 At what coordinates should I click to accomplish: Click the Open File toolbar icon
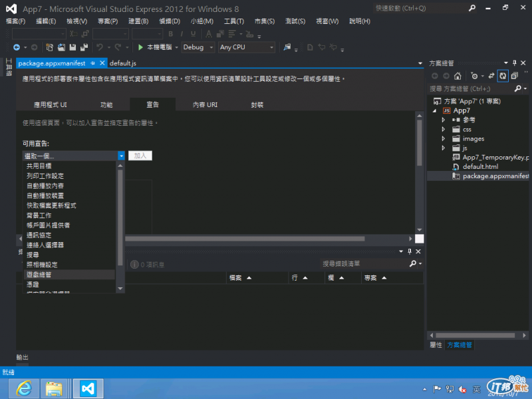point(61,47)
